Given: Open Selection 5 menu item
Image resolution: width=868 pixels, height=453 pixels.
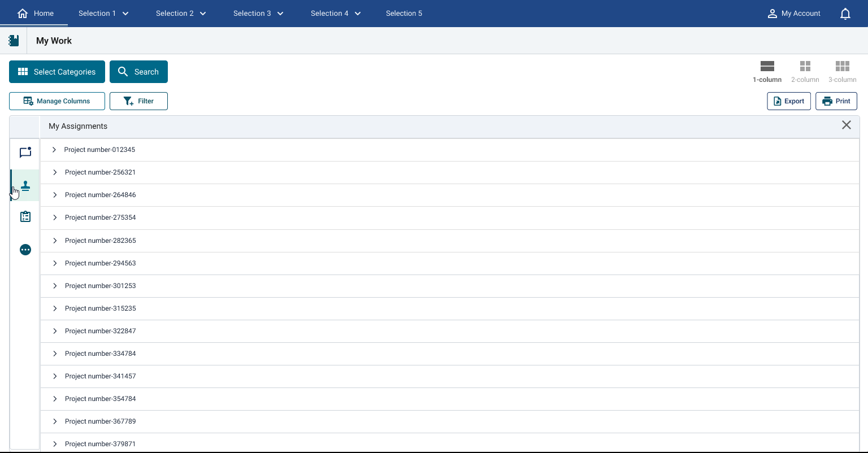Looking at the screenshot, I should [404, 13].
